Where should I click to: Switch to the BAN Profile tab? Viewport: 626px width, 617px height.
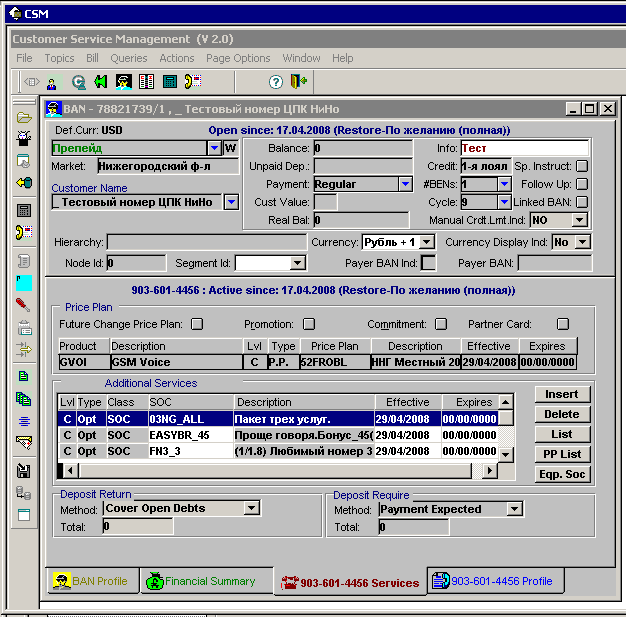coord(92,581)
